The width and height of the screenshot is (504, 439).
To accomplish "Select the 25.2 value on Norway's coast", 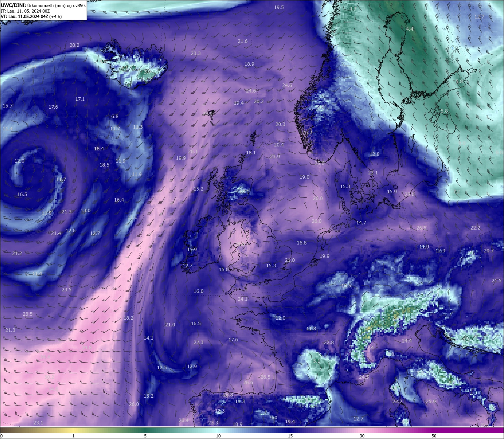I will point(307,133).
